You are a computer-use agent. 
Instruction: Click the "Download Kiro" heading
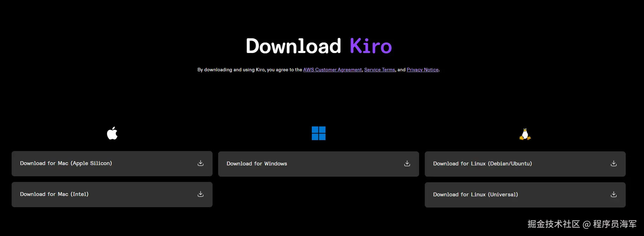tap(319, 46)
